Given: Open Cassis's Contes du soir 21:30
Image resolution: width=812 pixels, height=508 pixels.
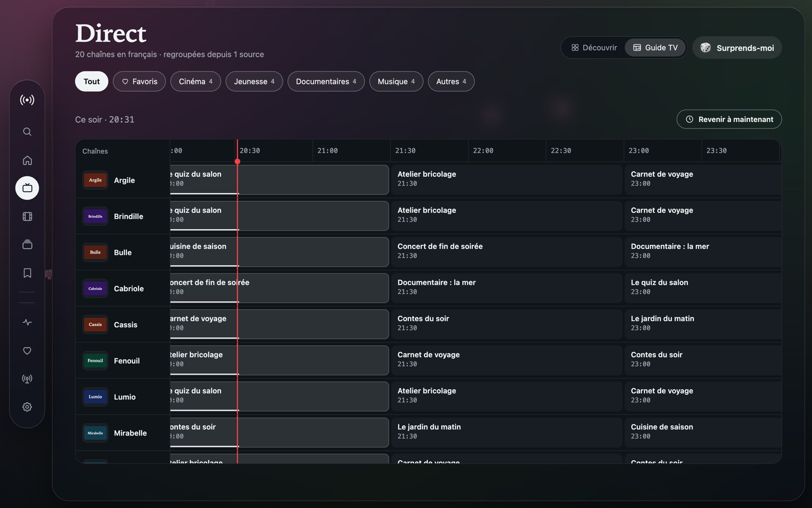Looking at the screenshot, I should tap(507, 324).
